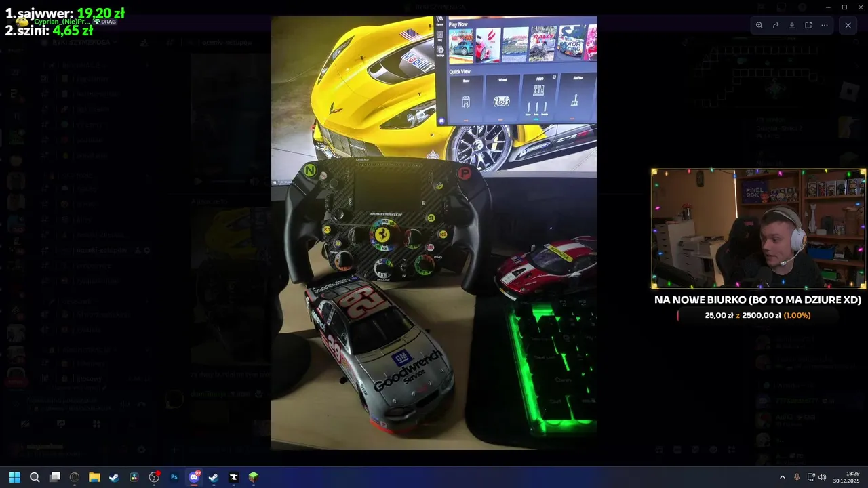Open Windows Search from the taskbar
The height and width of the screenshot is (488, 868).
pos(35,477)
